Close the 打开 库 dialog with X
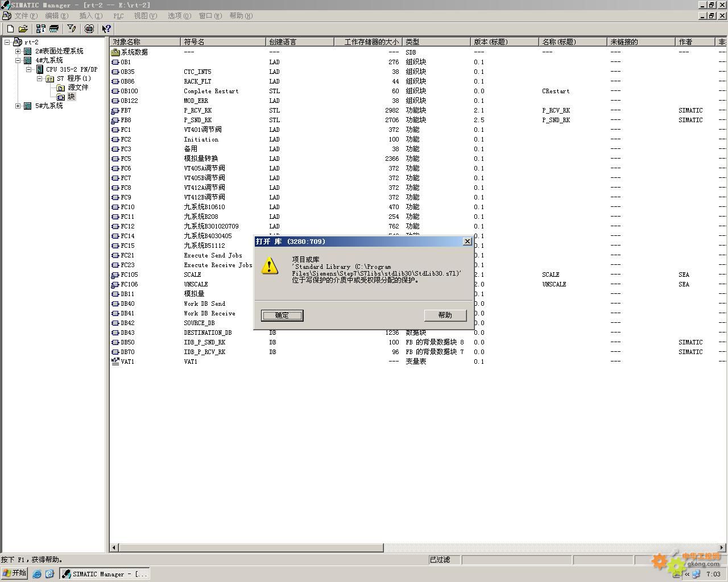Screen dimensions: 728x582 coord(468,242)
